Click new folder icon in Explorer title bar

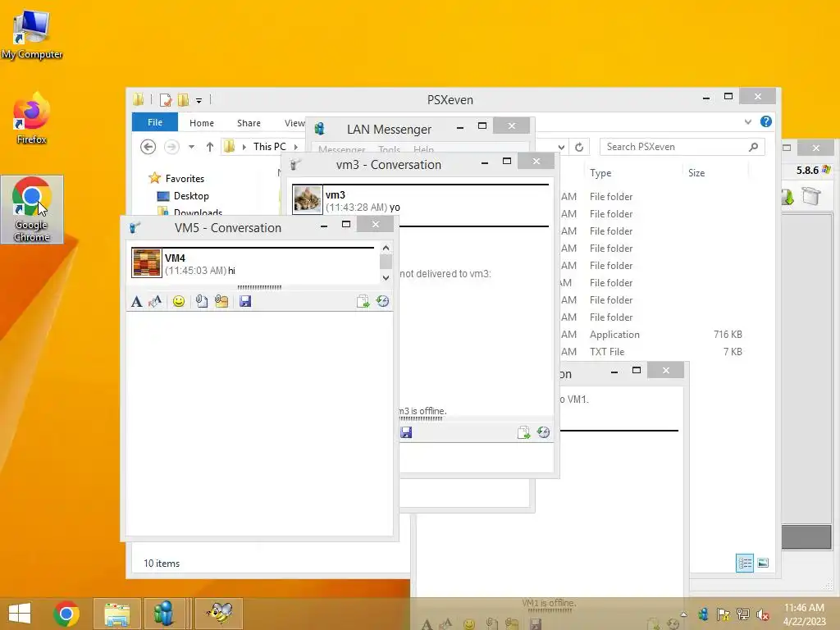click(x=183, y=99)
